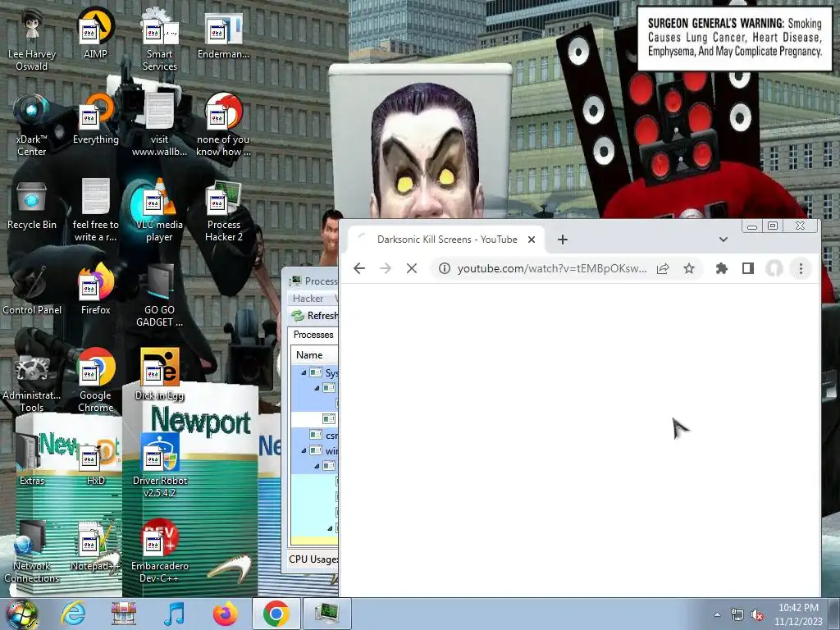Sort by Name column in Process Hacker
The image size is (840, 630).
315,355
